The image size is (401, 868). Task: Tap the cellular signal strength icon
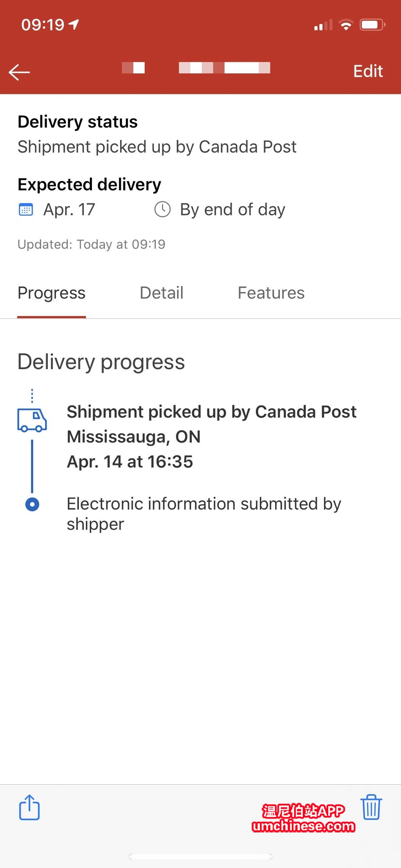click(323, 26)
